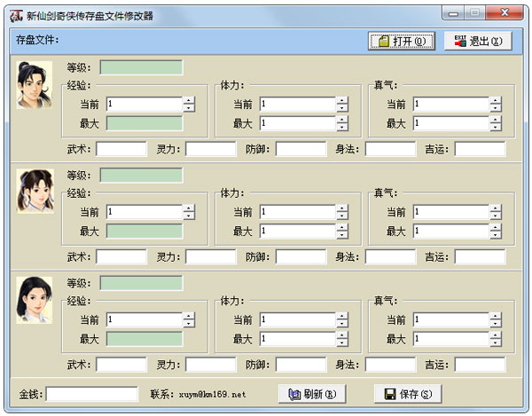532x416 pixels.
Task: Click the 打开(O) open file button
Action: point(402,42)
